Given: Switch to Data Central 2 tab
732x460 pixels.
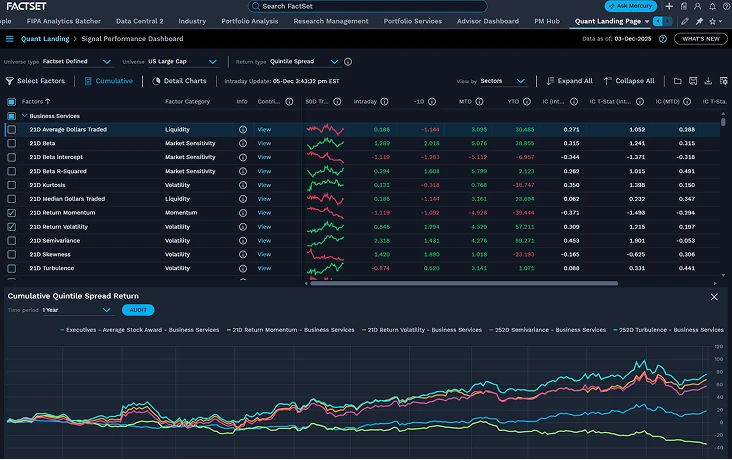Looking at the screenshot, I should pyautogui.click(x=140, y=21).
